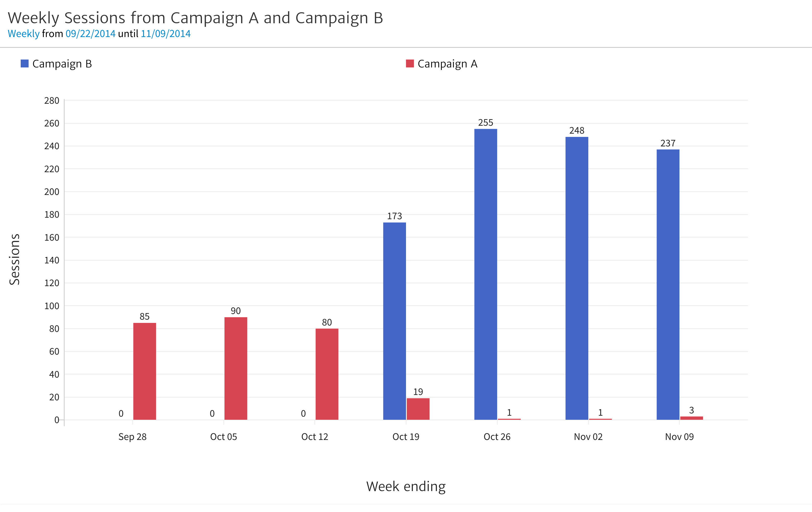Click the blue Nov 09 bar valued 237
This screenshot has width=812, height=512.
[668, 284]
